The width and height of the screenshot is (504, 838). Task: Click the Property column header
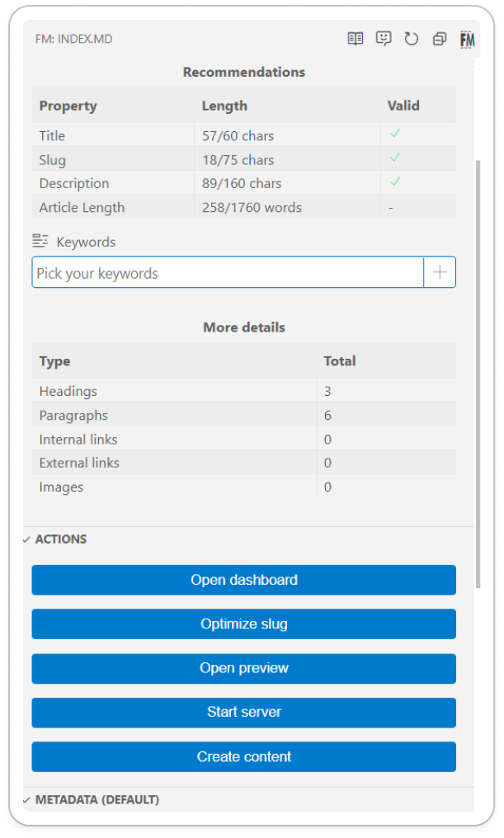click(x=68, y=106)
